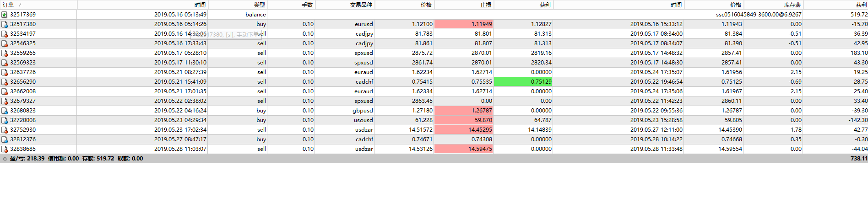Select the order icon beside 32517380
868x208 pixels.
5,24
